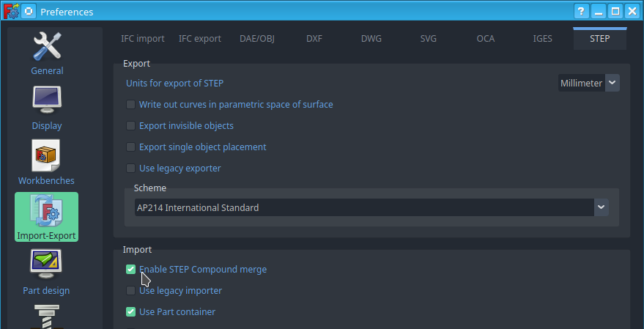Uncheck Use Part container option

coord(130,312)
